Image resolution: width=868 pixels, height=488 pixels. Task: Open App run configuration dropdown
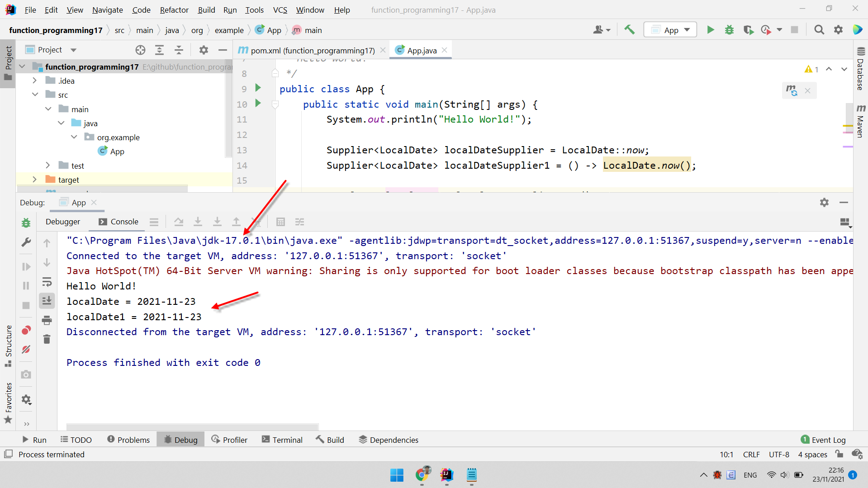(x=670, y=30)
